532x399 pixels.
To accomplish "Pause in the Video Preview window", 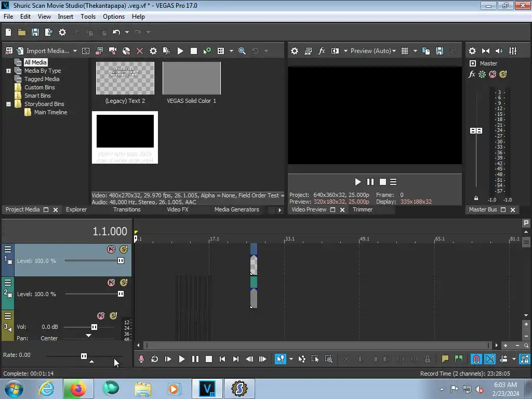I will pos(370,182).
